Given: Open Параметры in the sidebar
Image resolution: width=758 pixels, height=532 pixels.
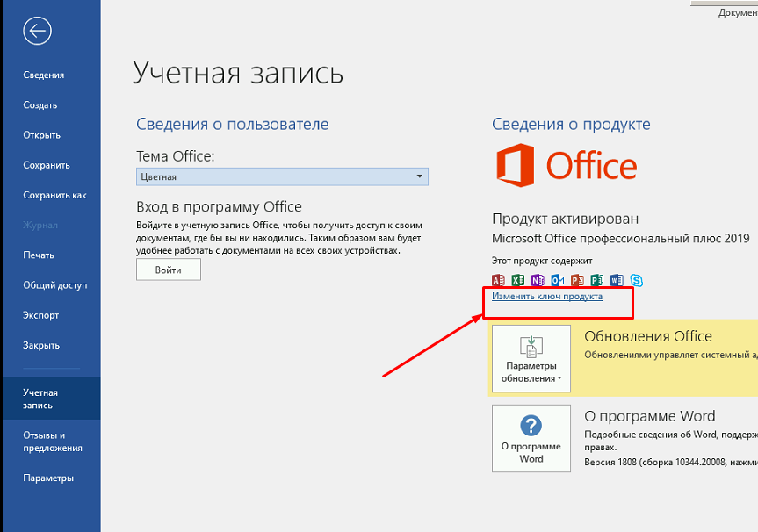Looking at the screenshot, I should (48, 478).
